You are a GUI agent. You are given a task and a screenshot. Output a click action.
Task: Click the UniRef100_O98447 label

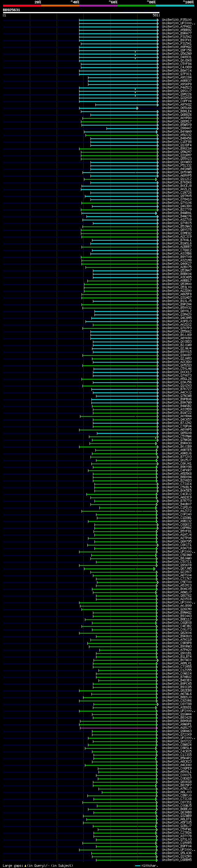tap(176, 128)
